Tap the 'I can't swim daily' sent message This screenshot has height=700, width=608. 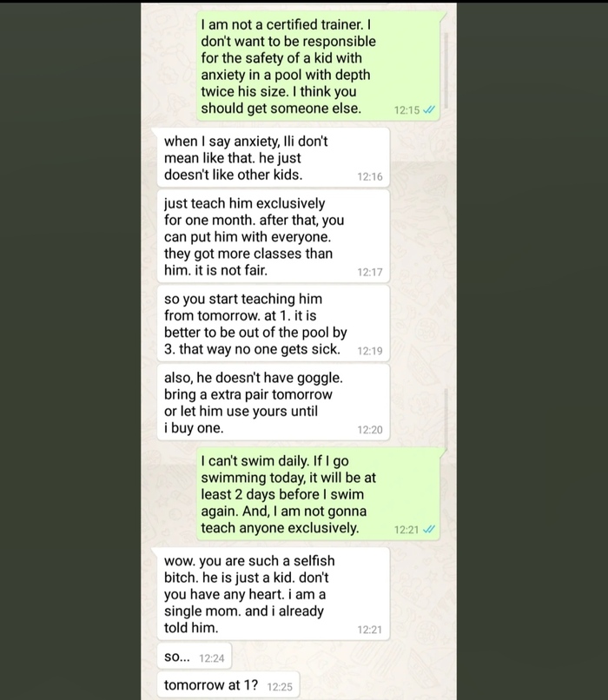click(x=287, y=492)
